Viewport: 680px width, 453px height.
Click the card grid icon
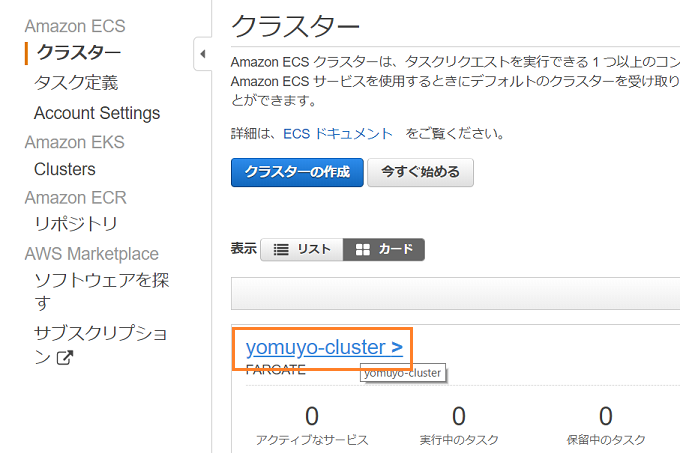pos(363,250)
